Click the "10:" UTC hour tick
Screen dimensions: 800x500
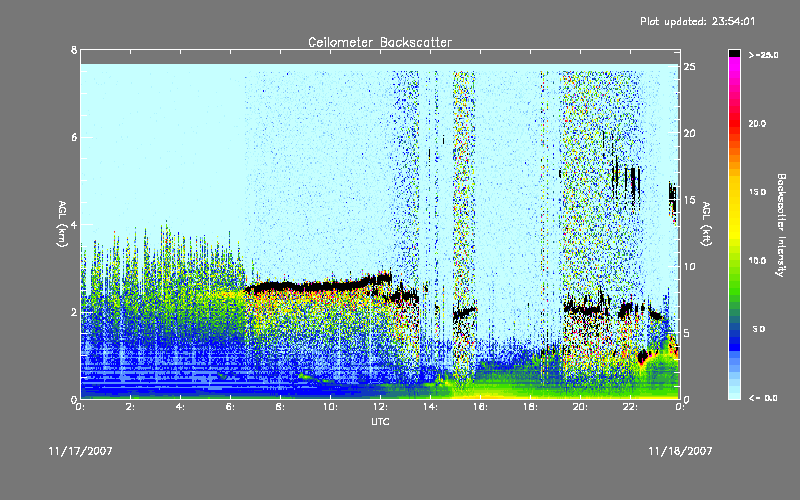(330, 407)
